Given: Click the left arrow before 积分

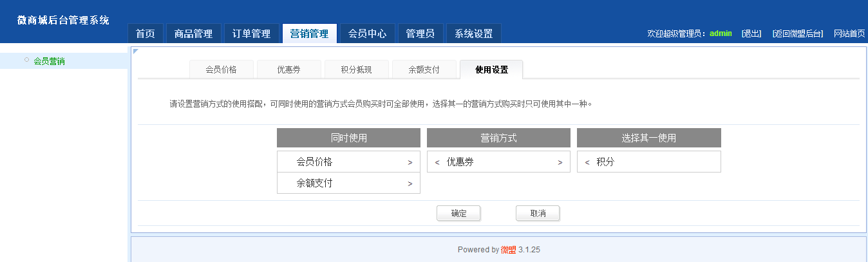Looking at the screenshot, I should pos(587,163).
